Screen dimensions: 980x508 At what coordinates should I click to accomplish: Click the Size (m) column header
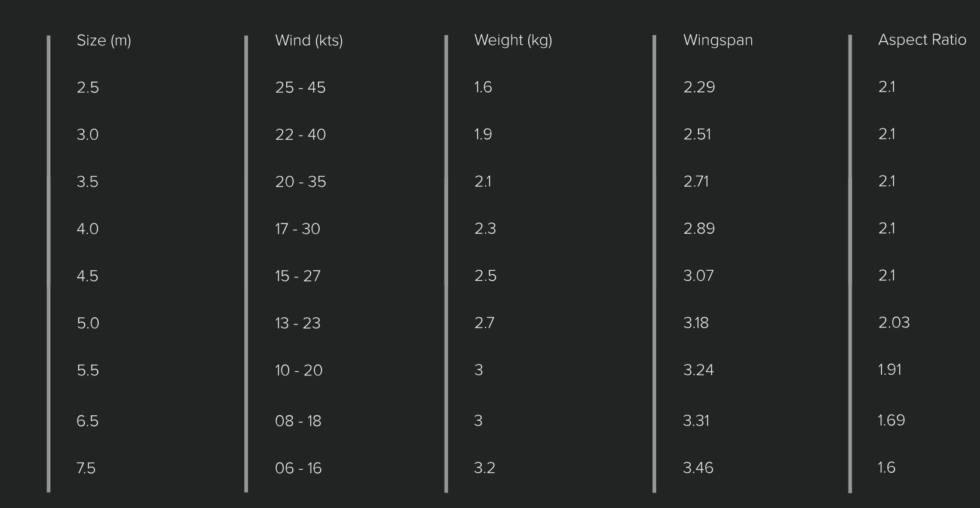[x=103, y=41]
